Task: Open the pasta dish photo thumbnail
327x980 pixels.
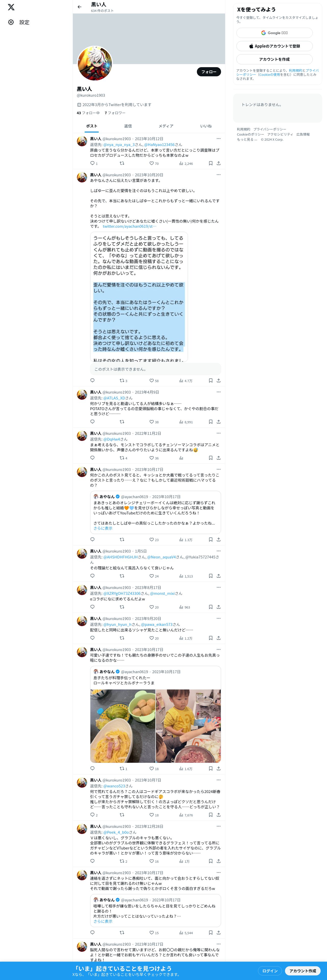Action: click(x=122, y=726)
